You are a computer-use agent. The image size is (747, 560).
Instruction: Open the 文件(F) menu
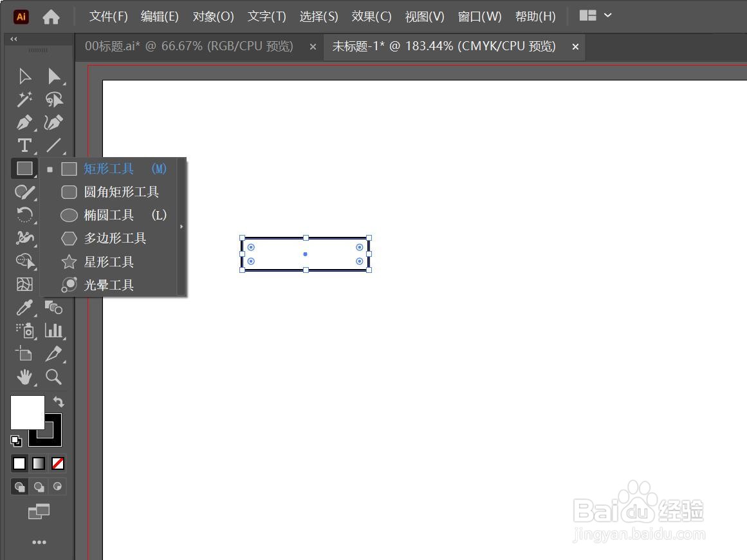click(x=109, y=17)
